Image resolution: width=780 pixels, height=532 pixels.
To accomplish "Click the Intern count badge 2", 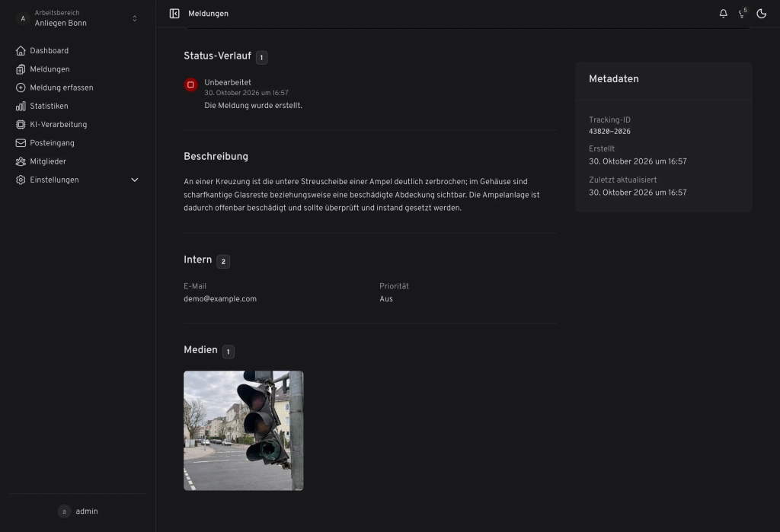I will pos(223,261).
